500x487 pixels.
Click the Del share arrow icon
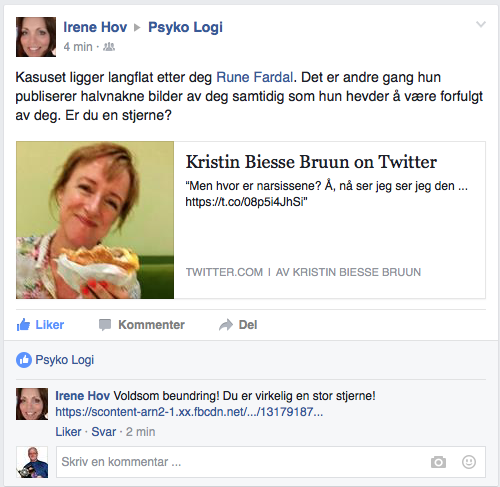(226, 325)
